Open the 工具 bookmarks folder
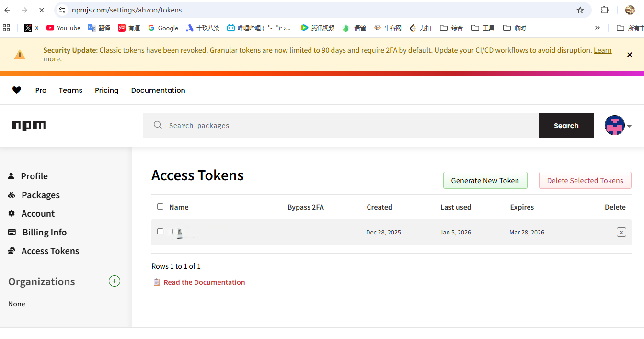The width and height of the screenshot is (644, 339). pos(483,28)
